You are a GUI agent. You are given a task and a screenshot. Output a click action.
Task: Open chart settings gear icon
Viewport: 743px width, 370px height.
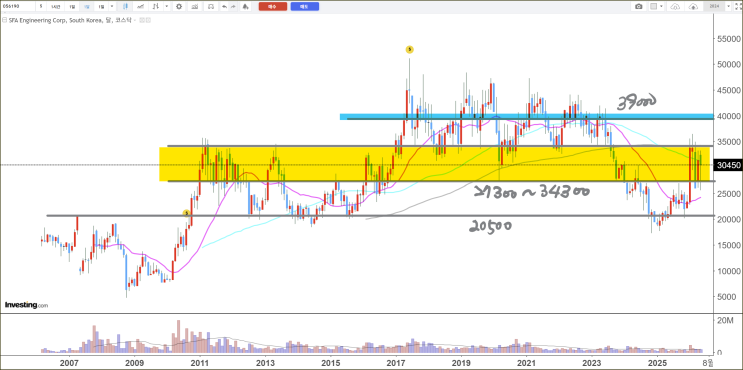[x=179, y=6]
